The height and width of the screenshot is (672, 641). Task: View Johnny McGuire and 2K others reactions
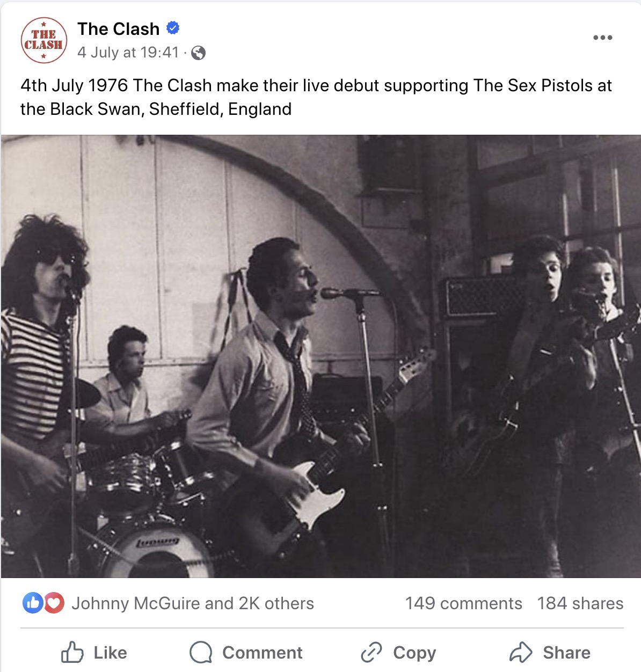coord(193,603)
